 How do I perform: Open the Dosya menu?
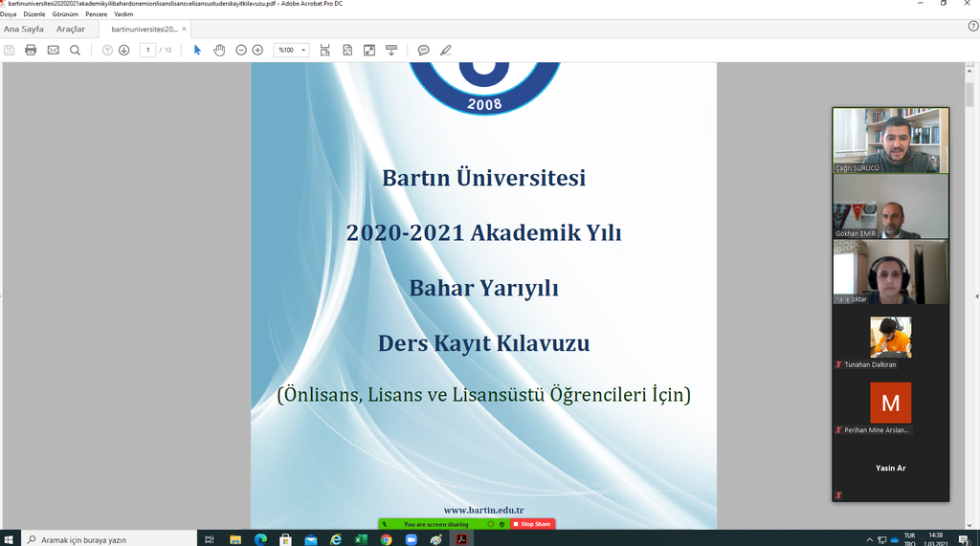[x=9, y=14]
